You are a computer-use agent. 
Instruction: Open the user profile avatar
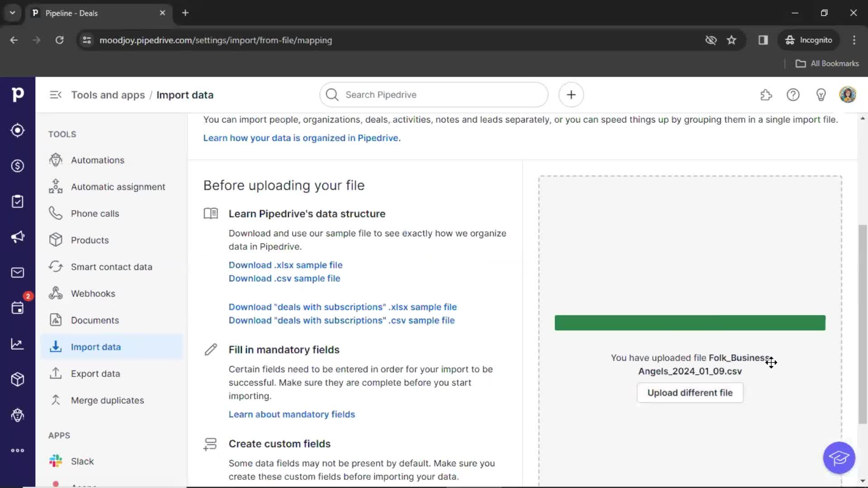tap(848, 95)
